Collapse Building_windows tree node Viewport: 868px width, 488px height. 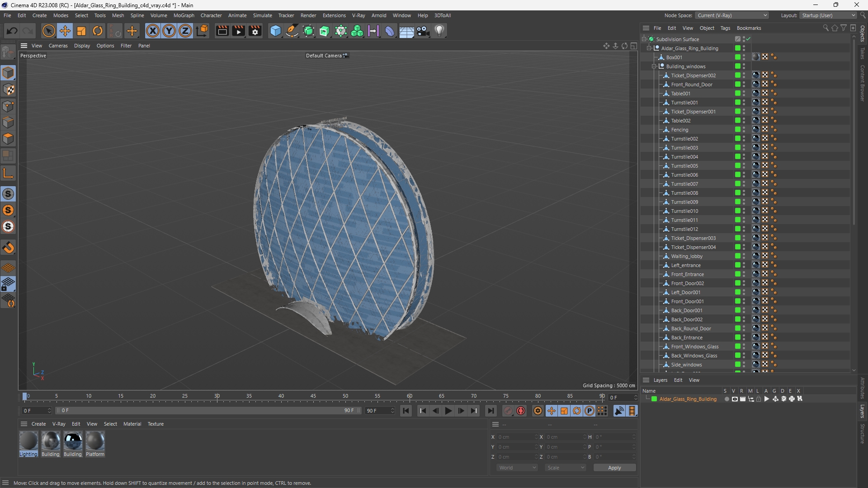654,66
